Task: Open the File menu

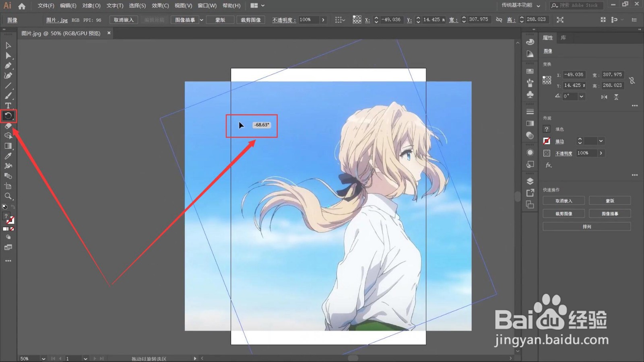Action: [46, 6]
